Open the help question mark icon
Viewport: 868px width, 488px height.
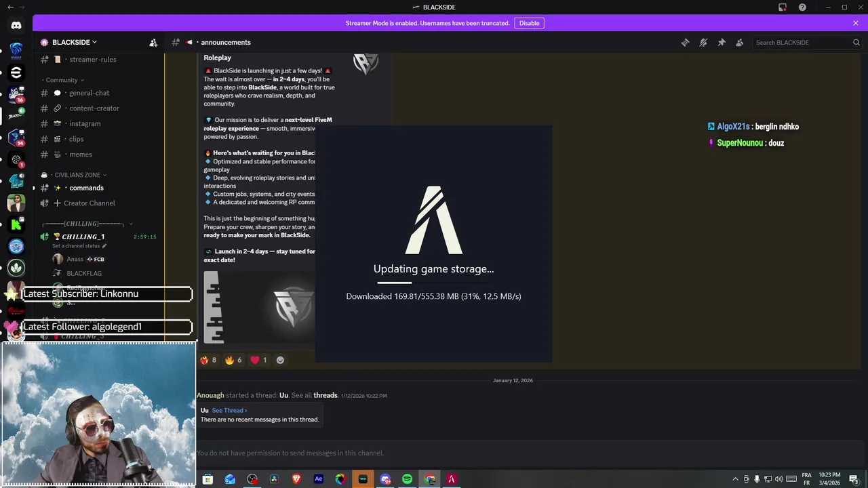(x=802, y=7)
